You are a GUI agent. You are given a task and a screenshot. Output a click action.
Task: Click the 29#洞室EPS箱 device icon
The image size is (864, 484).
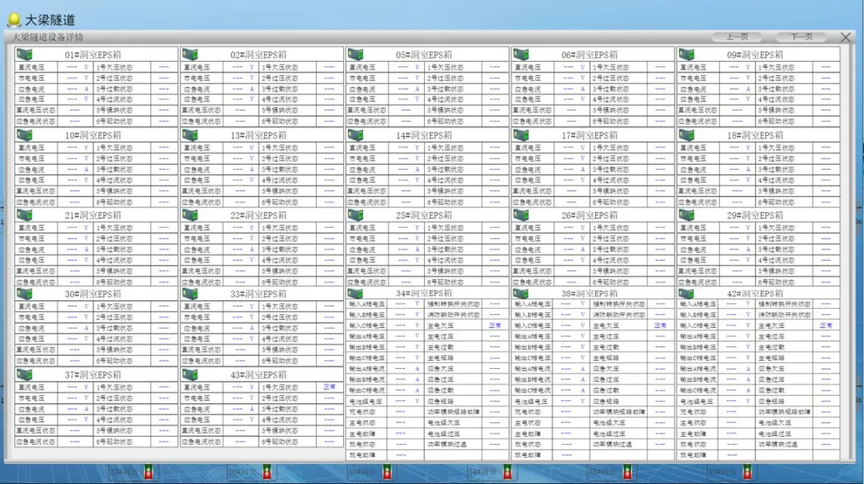(x=686, y=215)
